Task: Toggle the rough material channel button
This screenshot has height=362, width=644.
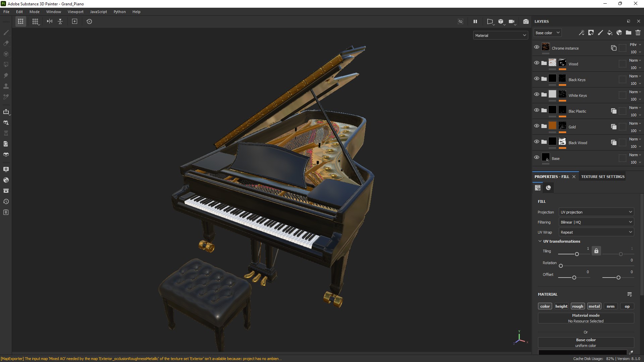Action: tap(578, 306)
